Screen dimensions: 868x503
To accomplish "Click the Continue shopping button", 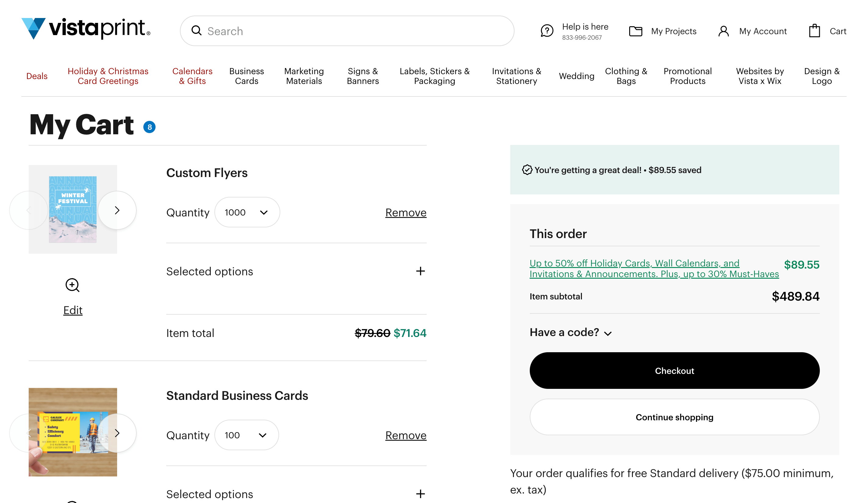I will [674, 417].
